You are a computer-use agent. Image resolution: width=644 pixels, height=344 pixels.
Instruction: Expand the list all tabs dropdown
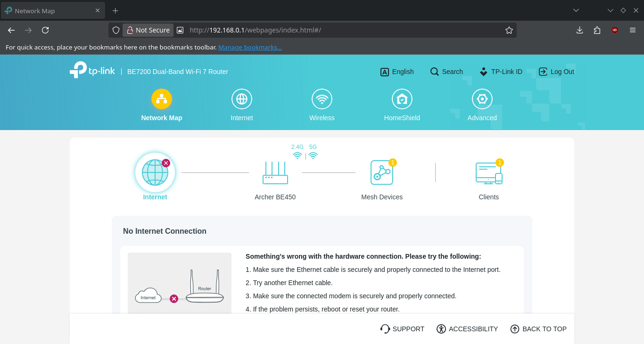pos(576,10)
